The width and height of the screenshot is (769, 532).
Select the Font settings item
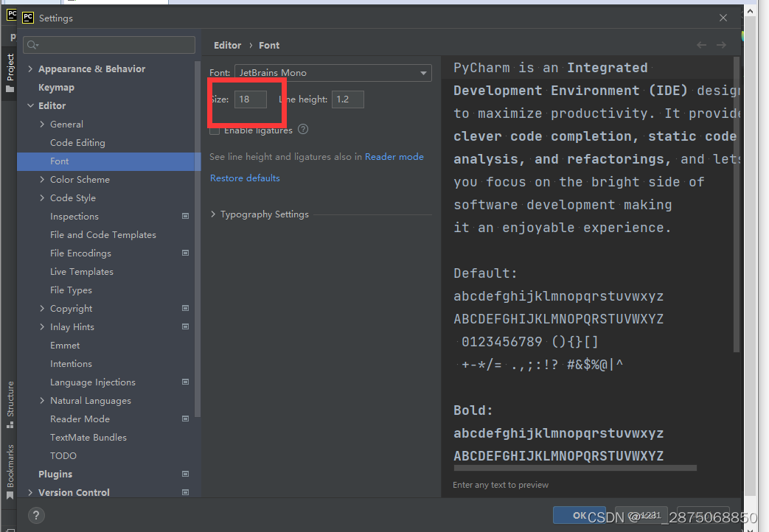pos(109,161)
